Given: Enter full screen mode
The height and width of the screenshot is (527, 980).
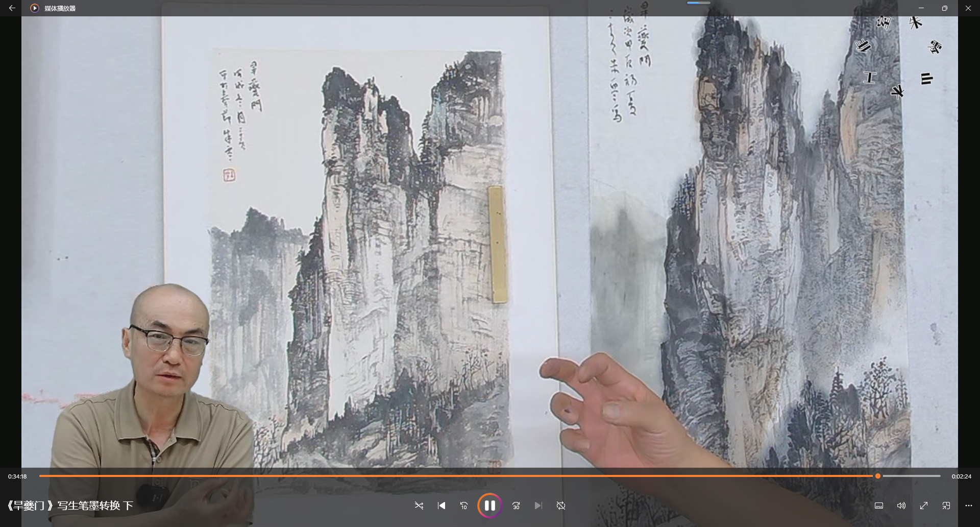Looking at the screenshot, I should tap(924, 506).
